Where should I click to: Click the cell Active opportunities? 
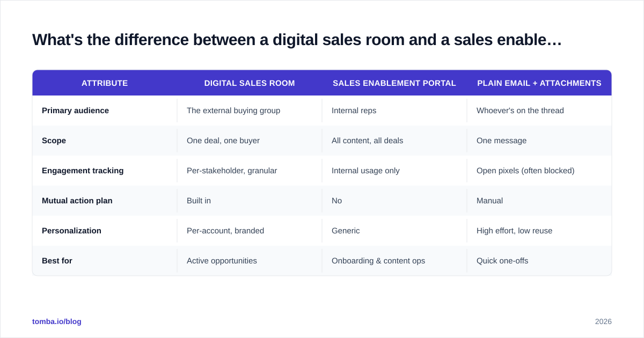(x=222, y=261)
